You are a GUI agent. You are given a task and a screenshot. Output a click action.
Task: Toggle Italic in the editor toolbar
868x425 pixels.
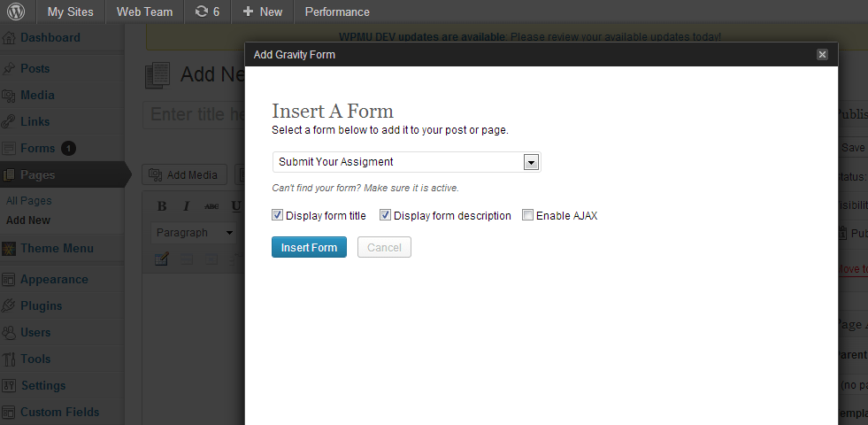coord(187,206)
